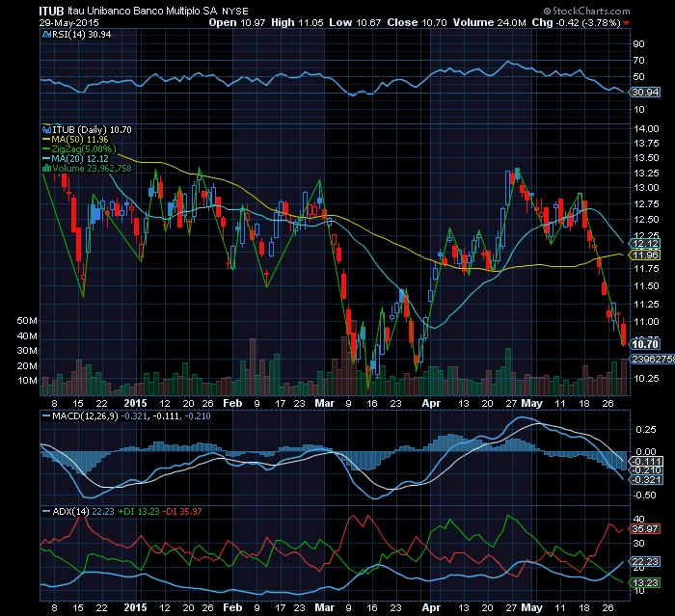Click the NYSE exchange label
Viewport: 675px width, 616px height.
coord(235,12)
